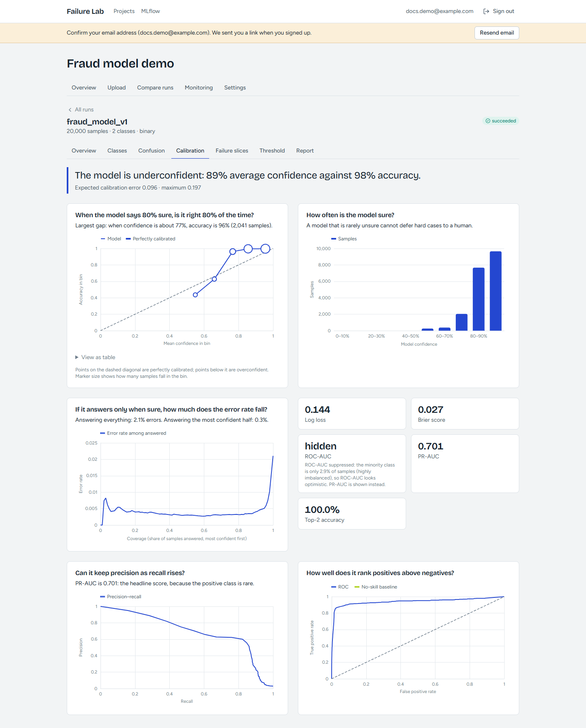Open the Calibration tab
586x728 pixels.
[x=190, y=151]
